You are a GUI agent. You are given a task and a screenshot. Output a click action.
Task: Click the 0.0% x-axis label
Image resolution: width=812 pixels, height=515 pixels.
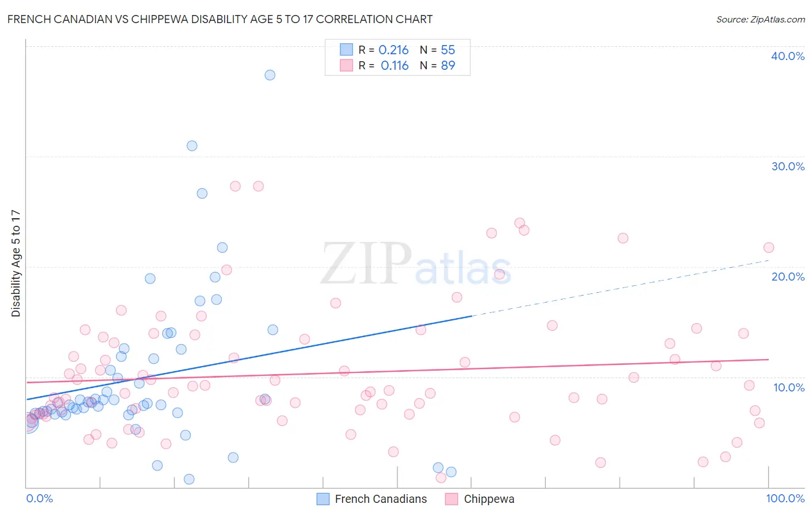(39, 498)
